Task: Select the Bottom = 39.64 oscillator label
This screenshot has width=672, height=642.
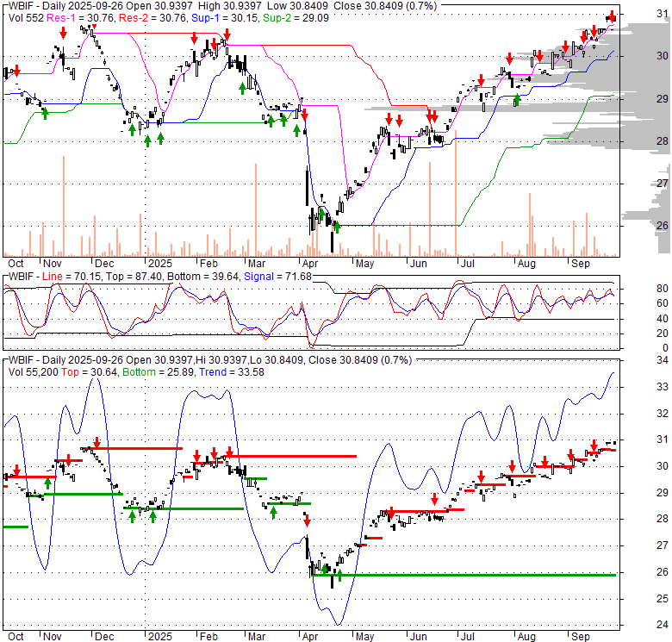Action: 203,277
